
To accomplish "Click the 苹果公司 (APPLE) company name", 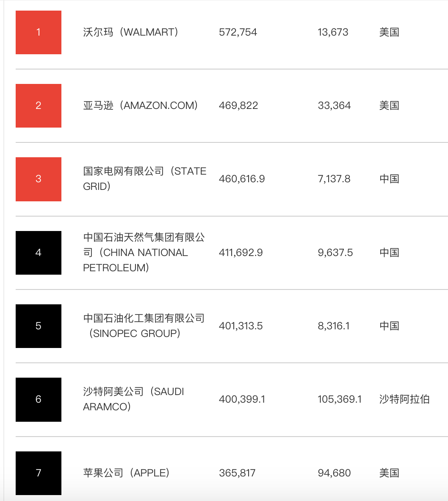I will tap(127, 473).
